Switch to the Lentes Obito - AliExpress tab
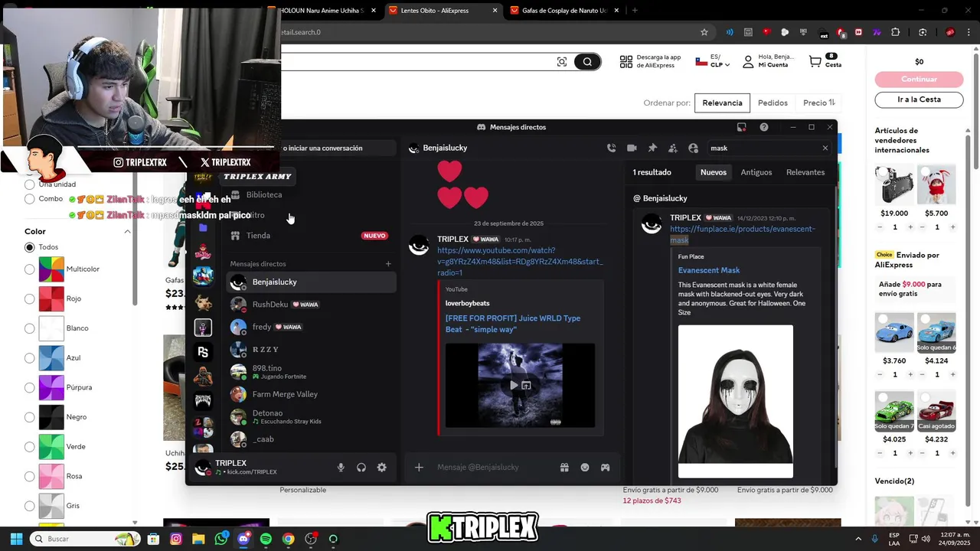This screenshot has height=551, width=980. [x=444, y=11]
